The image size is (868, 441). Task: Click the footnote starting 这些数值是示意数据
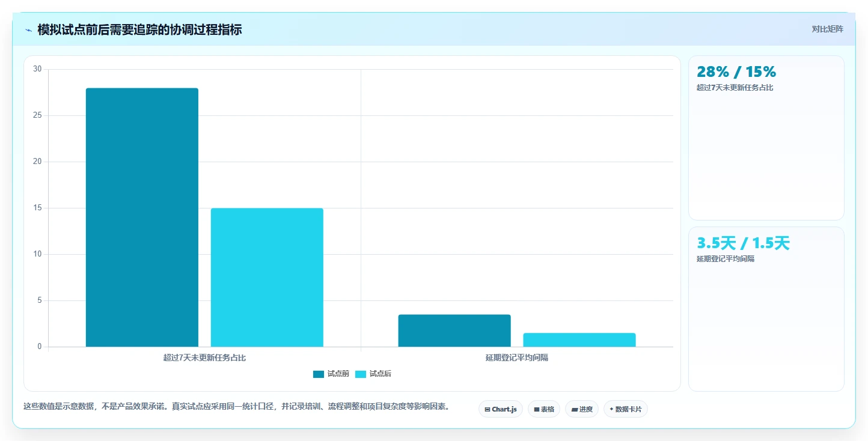(236, 407)
